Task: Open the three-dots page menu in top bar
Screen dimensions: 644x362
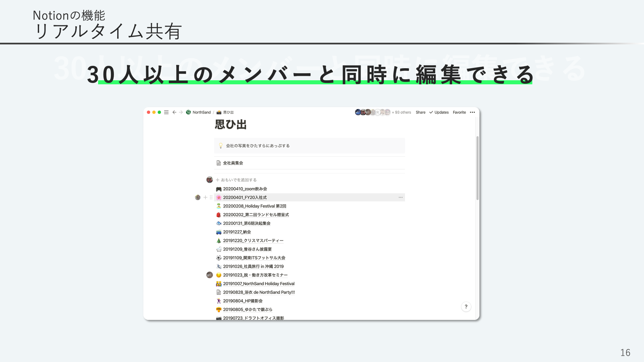Action: coord(472,112)
